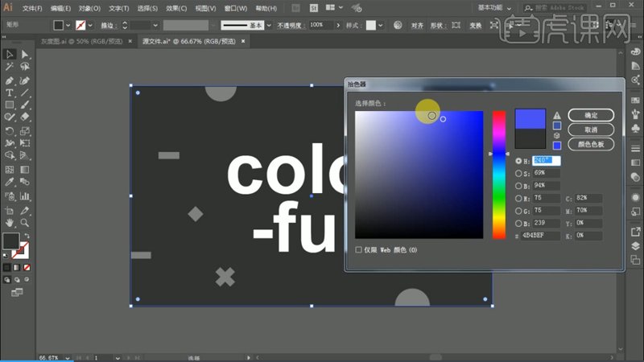
Task: Click the Cancel button in color picker
Action: pos(591,130)
